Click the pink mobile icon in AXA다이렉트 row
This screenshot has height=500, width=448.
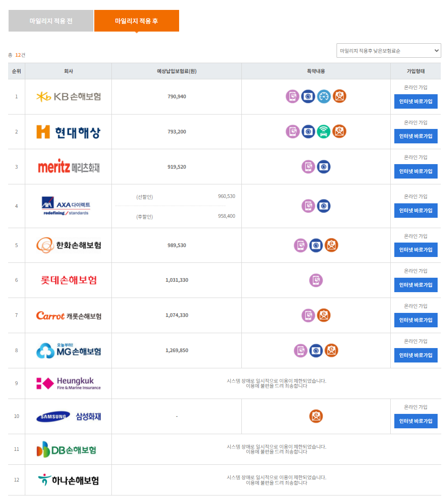[x=308, y=206]
